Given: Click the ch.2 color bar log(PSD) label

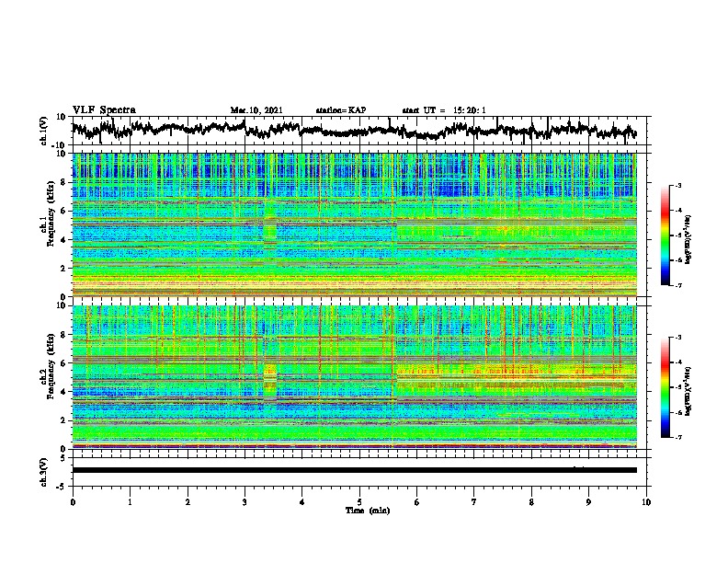Looking at the screenshot, I should pos(688,391).
